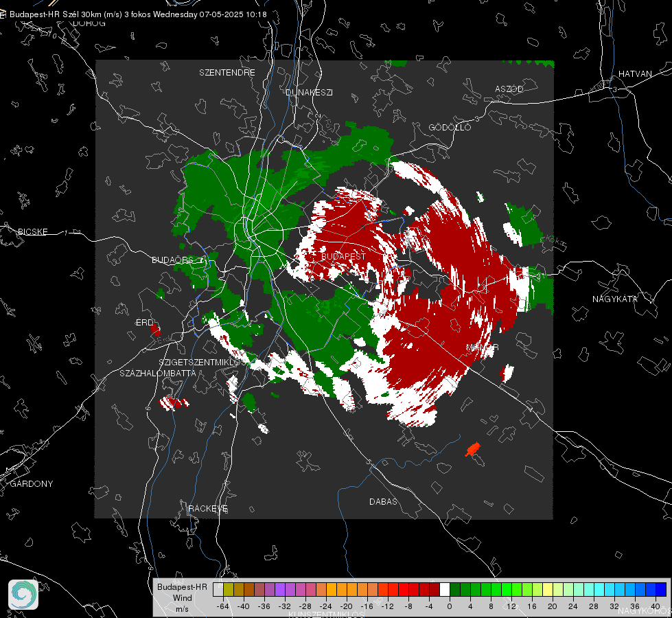The image size is (672, 618).
Task: Click the radar title 'Budapest-HR Szél 30km' text
Action: pos(56,14)
